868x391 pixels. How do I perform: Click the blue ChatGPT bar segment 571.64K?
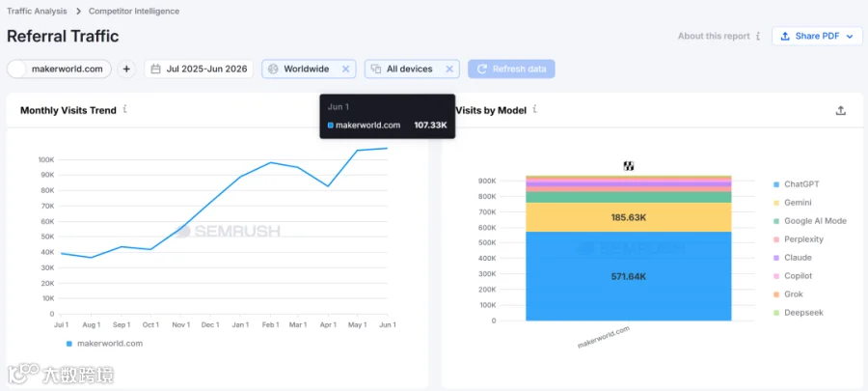pyautogui.click(x=628, y=276)
